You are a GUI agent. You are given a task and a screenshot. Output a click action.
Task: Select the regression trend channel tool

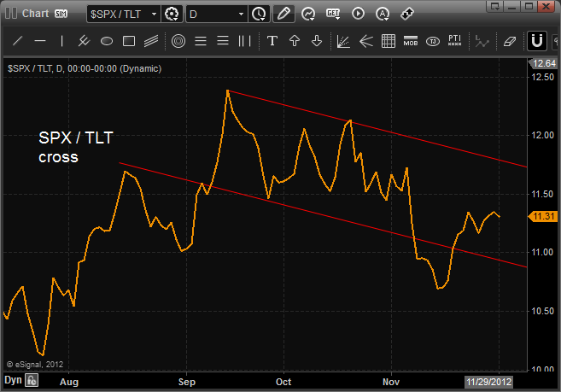[84, 41]
